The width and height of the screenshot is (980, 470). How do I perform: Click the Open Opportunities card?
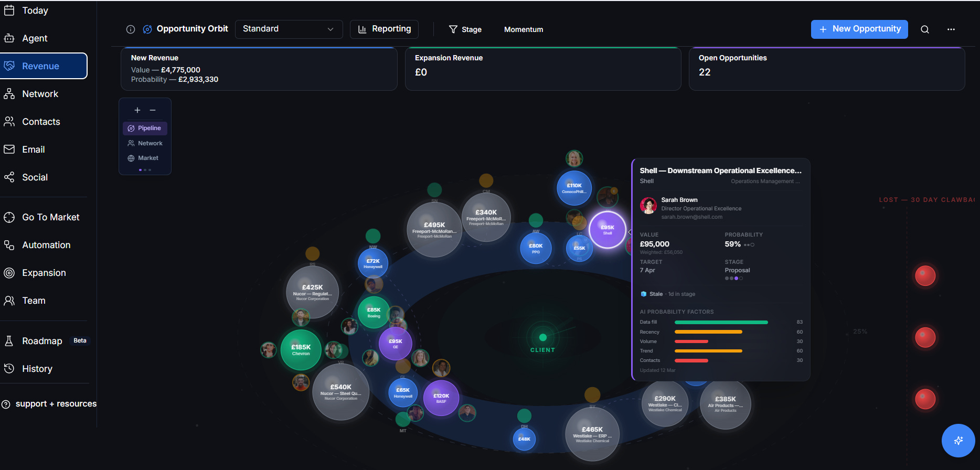pos(827,69)
